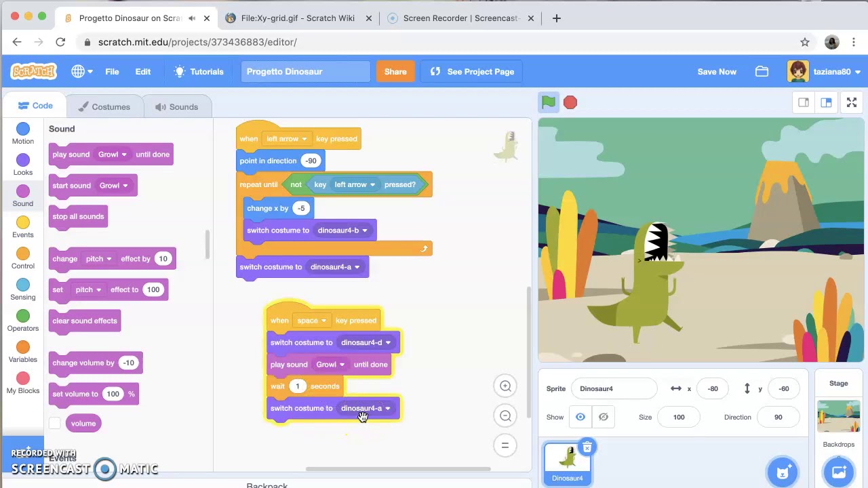The image size is (868, 488).
Task: Open the space key dropdown in script
Action: coord(312,321)
